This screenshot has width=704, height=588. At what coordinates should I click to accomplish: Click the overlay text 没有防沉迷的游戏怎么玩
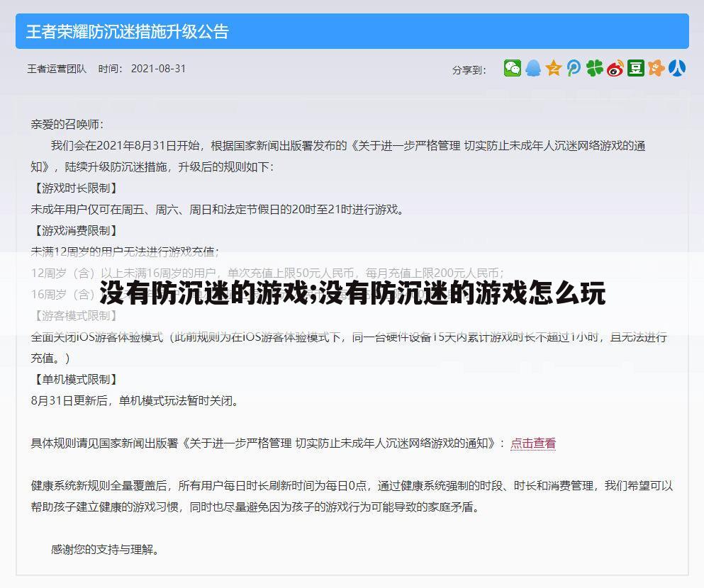pos(462,293)
